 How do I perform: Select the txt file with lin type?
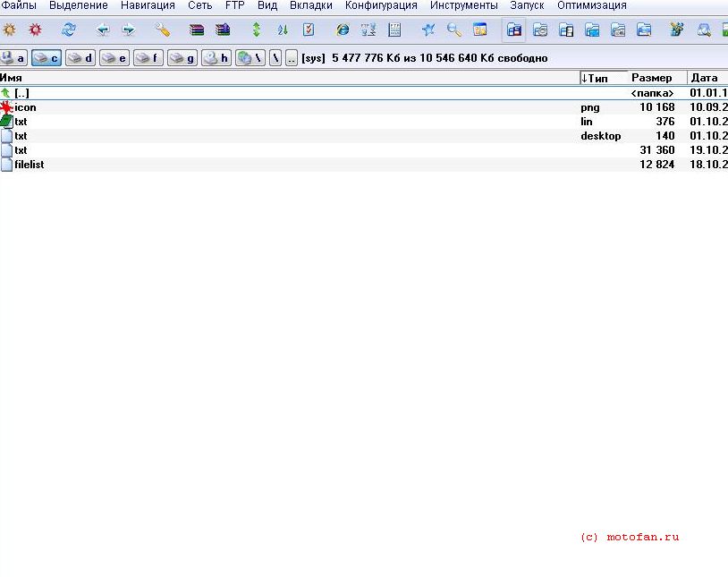[x=364, y=122]
